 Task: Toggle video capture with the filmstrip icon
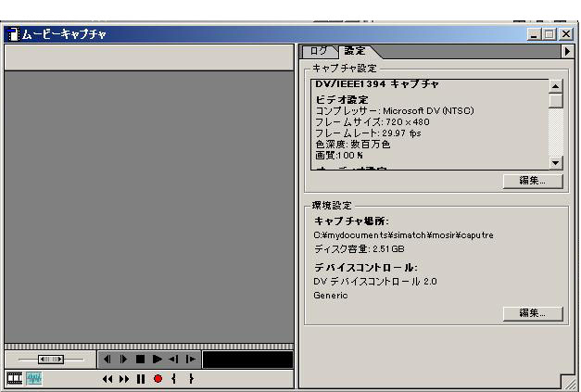(x=15, y=378)
